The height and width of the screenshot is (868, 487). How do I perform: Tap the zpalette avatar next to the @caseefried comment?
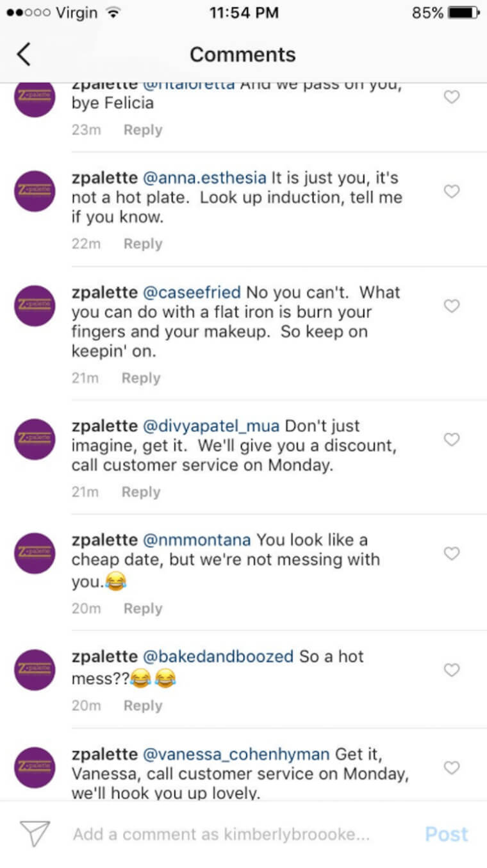(34, 306)
